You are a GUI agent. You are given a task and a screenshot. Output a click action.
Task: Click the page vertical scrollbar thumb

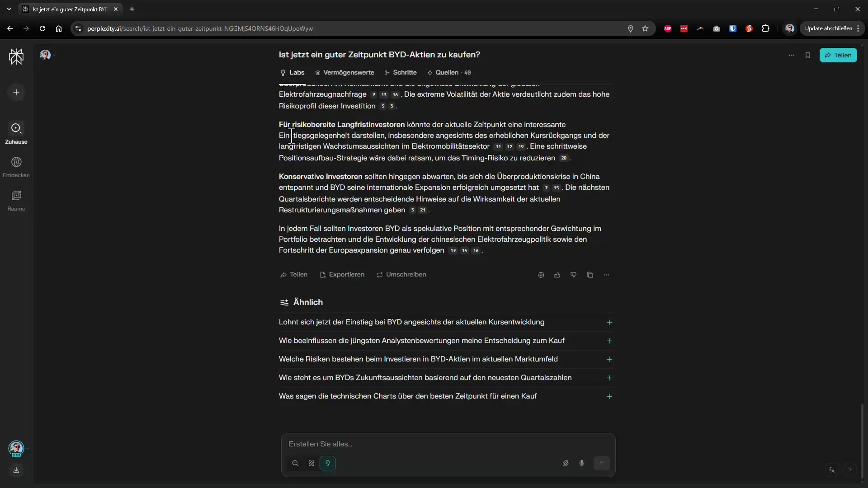(x=862, y=441)
